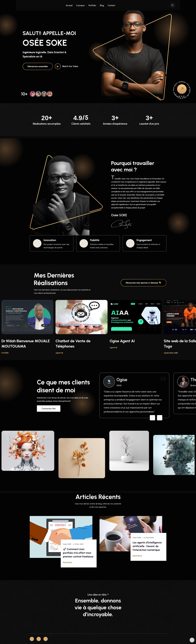Open the A propos nav link
This screenshot has height=644, width=196.
click(80, 5)
